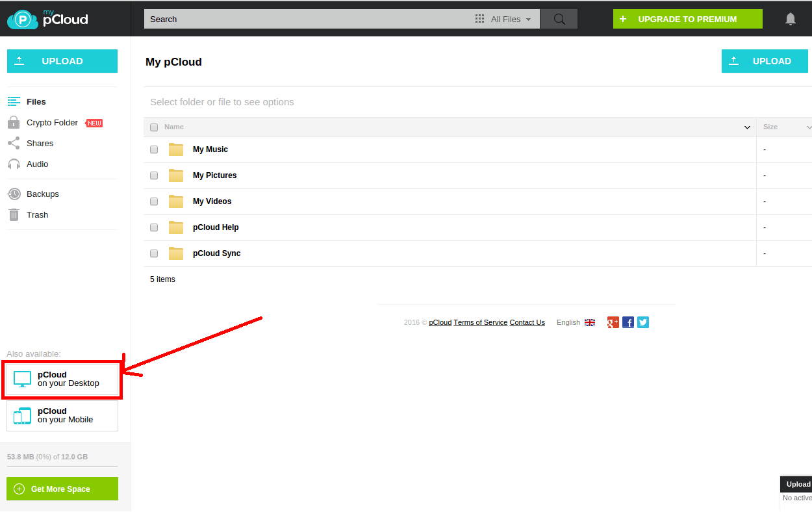Click the Facebook icon in footer

pyautogui.click(x=628, y=322)
